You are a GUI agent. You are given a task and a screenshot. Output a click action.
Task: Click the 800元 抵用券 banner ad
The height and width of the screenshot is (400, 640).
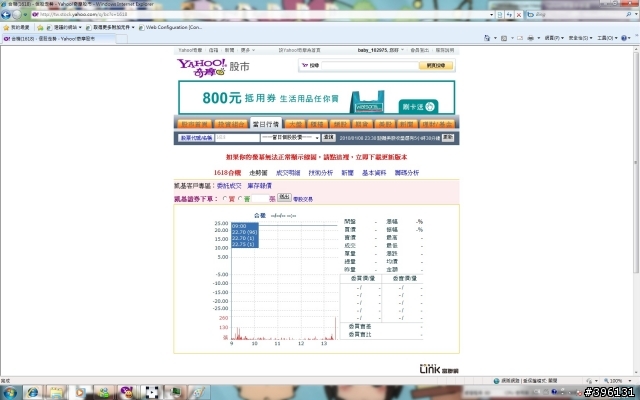tap(316, 98)
